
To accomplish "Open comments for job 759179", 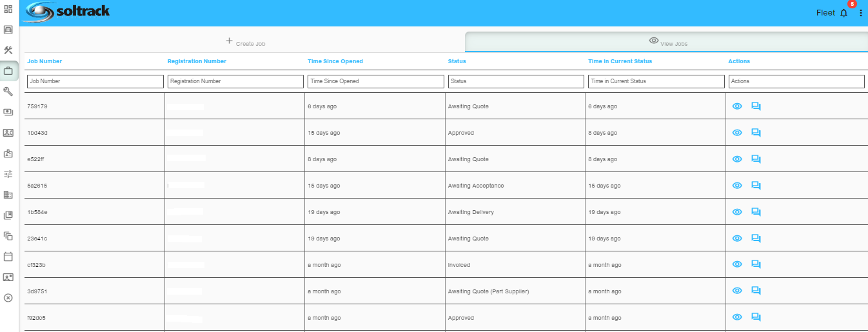I will [756, 106].
